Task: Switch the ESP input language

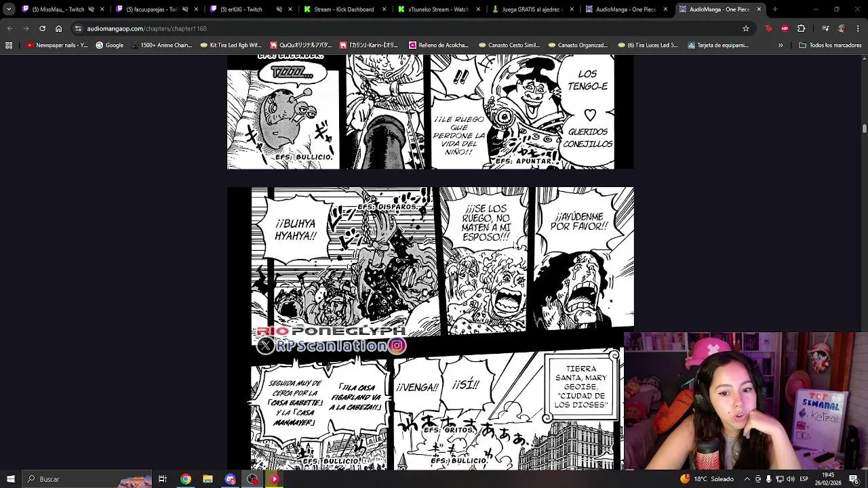Action: coord(804,479)
